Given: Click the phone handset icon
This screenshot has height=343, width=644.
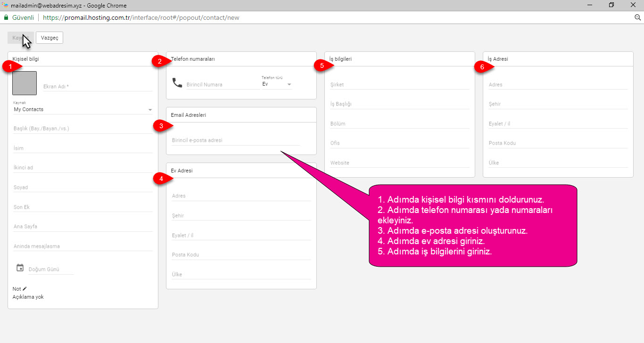Looking at the screenshot, I should (x=177, y=83).
